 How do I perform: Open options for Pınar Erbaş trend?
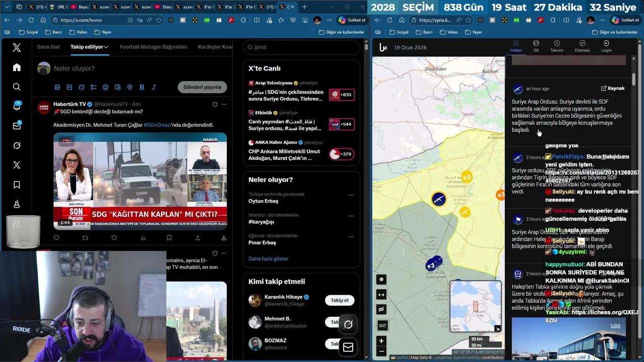pyautogui.click(x=351, y=236)
